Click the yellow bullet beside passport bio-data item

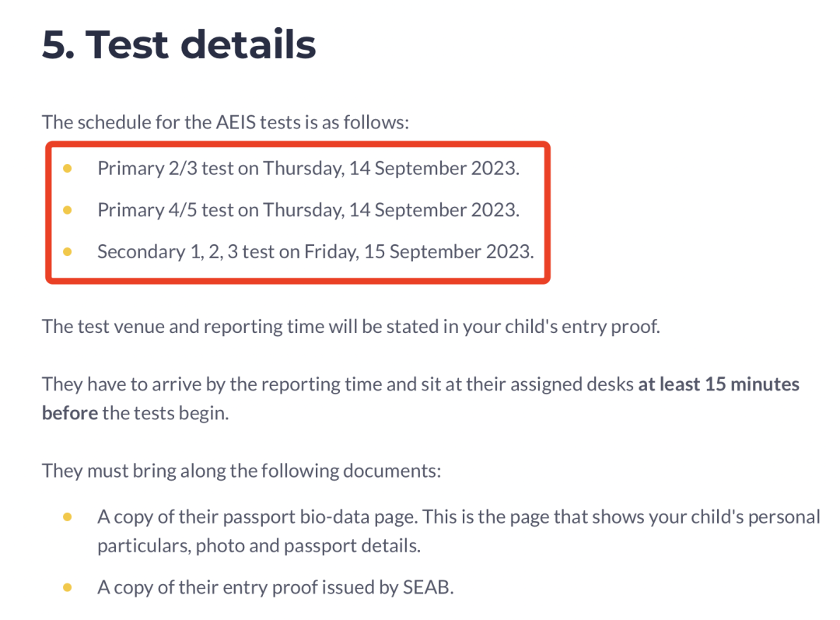point(68,517)
